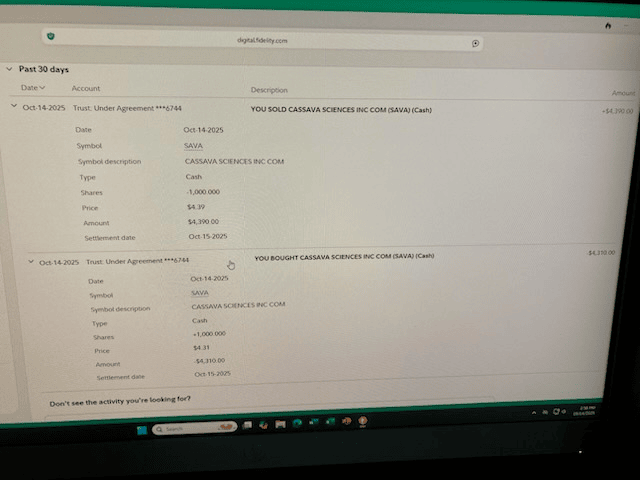Click the $4,390.00 Amount detail value
Viewport: 640px width, 480px height.
[x=203, y=222]
